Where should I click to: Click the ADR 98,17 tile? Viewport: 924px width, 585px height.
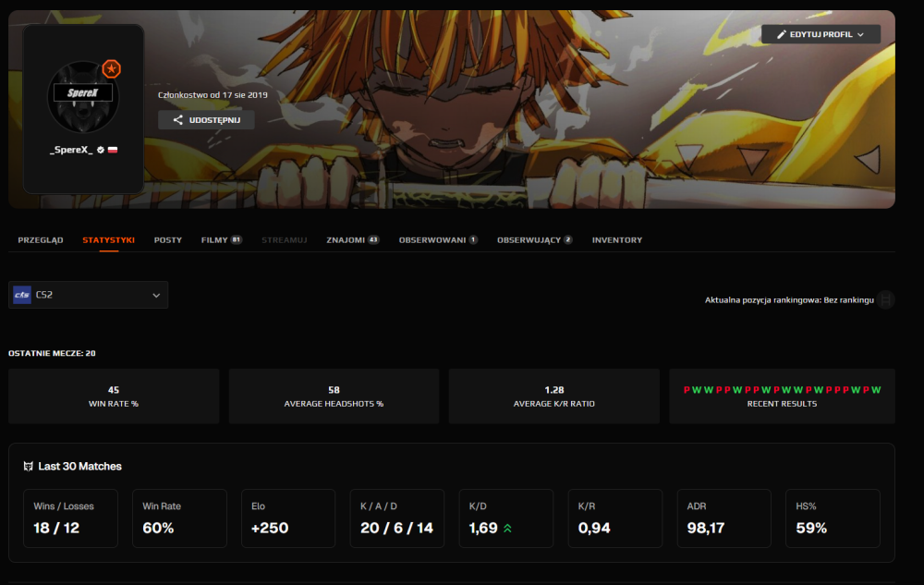pyautogui.click(x=724, y=518)
